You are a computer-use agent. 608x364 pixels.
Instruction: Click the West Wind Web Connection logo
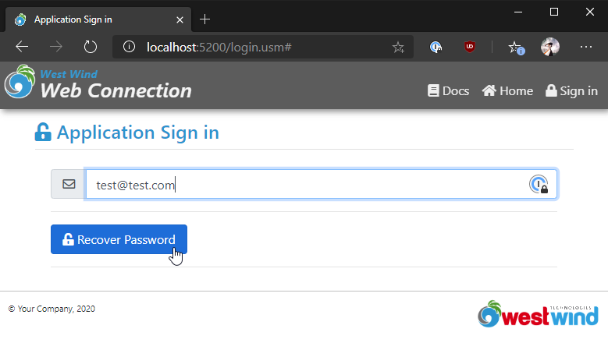point(98,83)
